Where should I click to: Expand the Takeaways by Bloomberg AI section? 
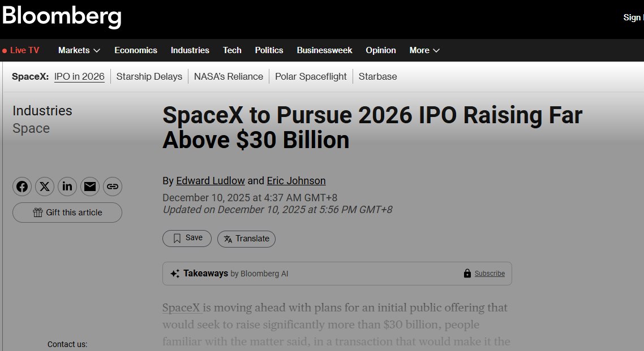(337, 273)
